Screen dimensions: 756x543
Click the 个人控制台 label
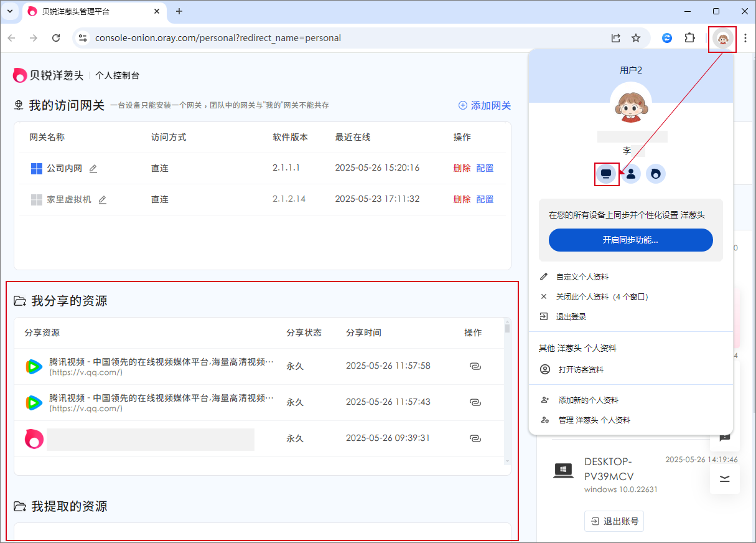point(117,75)
